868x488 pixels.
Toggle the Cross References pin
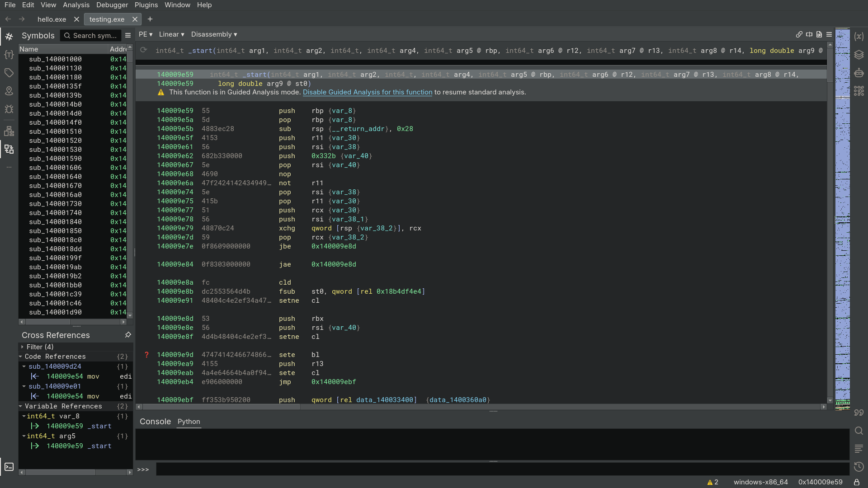click(x=128, y=335)
